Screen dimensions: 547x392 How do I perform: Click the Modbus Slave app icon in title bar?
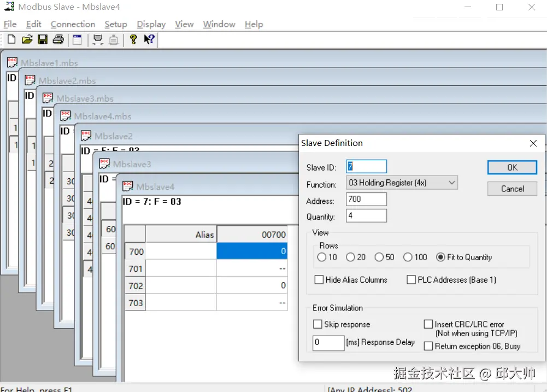[x=9, y=6]
